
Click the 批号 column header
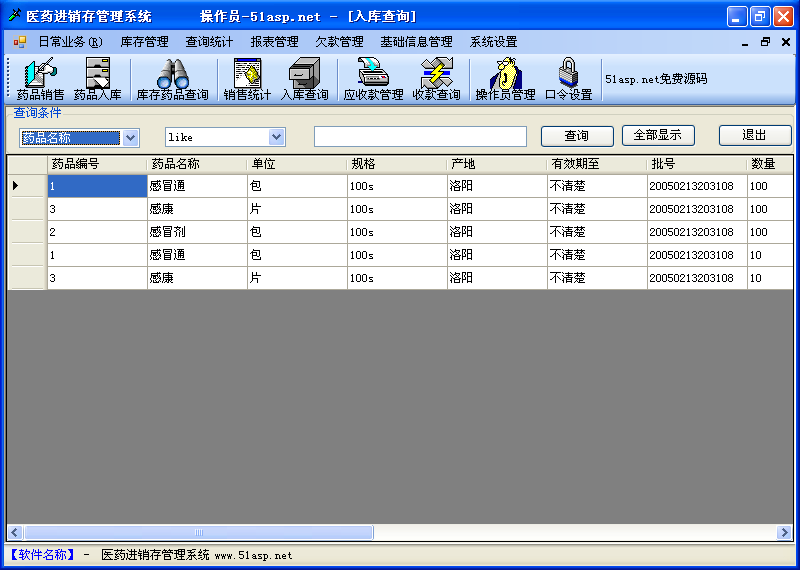coord(697,164)
